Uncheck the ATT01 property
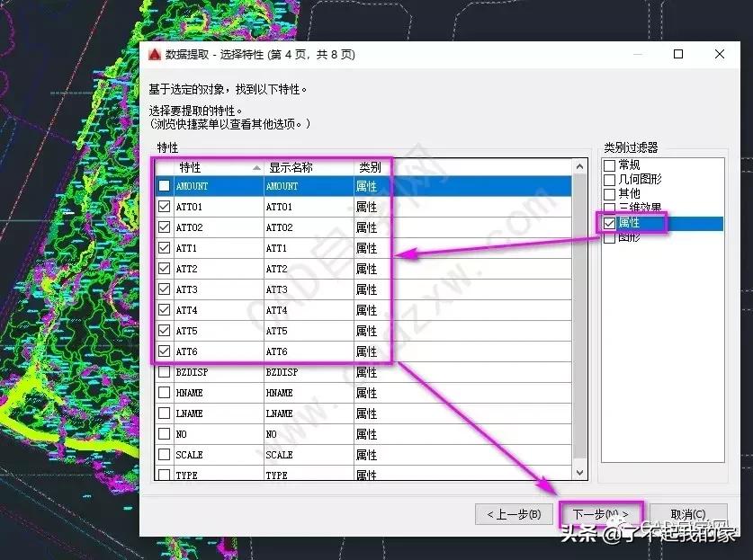 165,207
